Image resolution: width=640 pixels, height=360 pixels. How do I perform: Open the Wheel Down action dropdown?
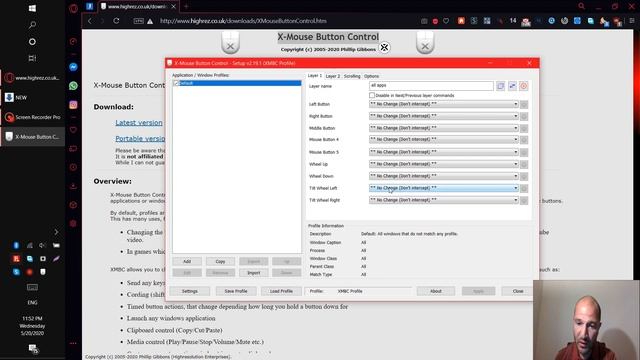[444, 176]
